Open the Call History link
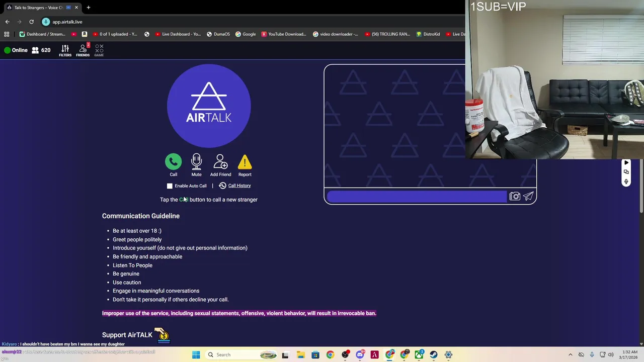The image size is (644, 362). pyautogui.click(x=239, y=186)
